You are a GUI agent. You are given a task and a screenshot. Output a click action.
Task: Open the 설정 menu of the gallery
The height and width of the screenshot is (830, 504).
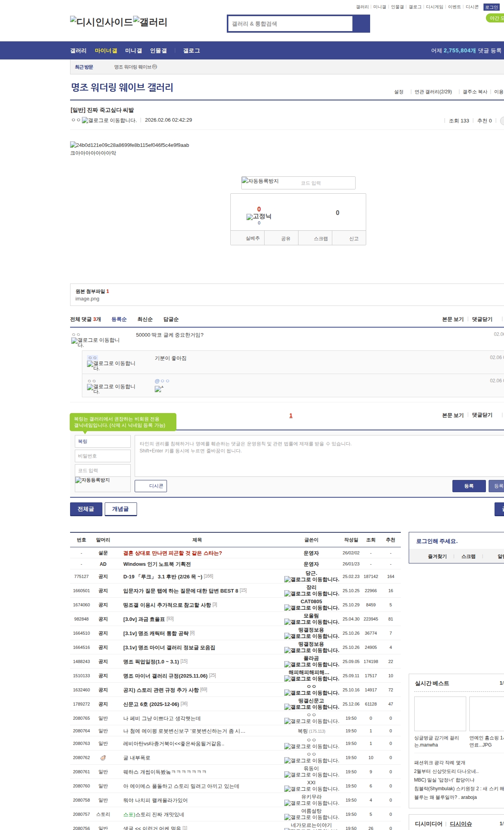398,92
